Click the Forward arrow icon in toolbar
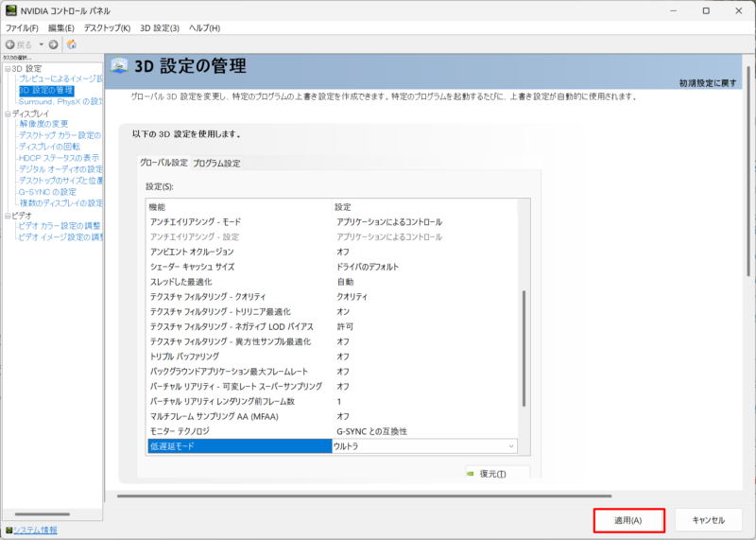Viewport: 756px width, 540px height. coord(54,44)
